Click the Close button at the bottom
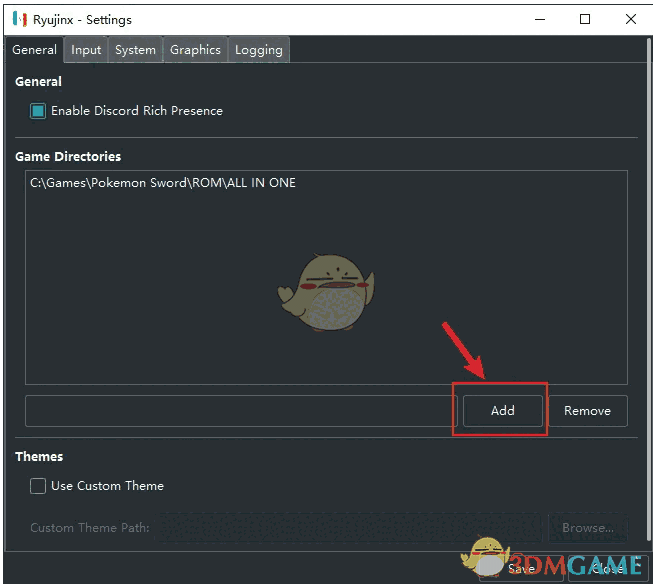653x584 pixels. tap(608, 568)
